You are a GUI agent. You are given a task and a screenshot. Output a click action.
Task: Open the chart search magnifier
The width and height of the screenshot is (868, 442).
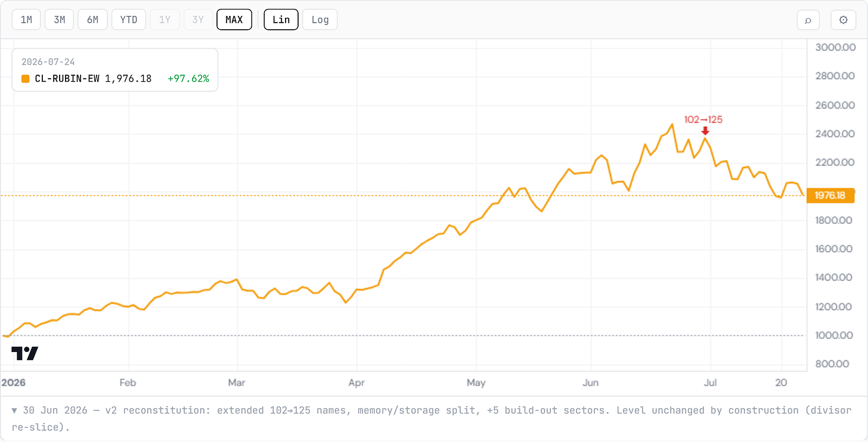coord(808,20)
